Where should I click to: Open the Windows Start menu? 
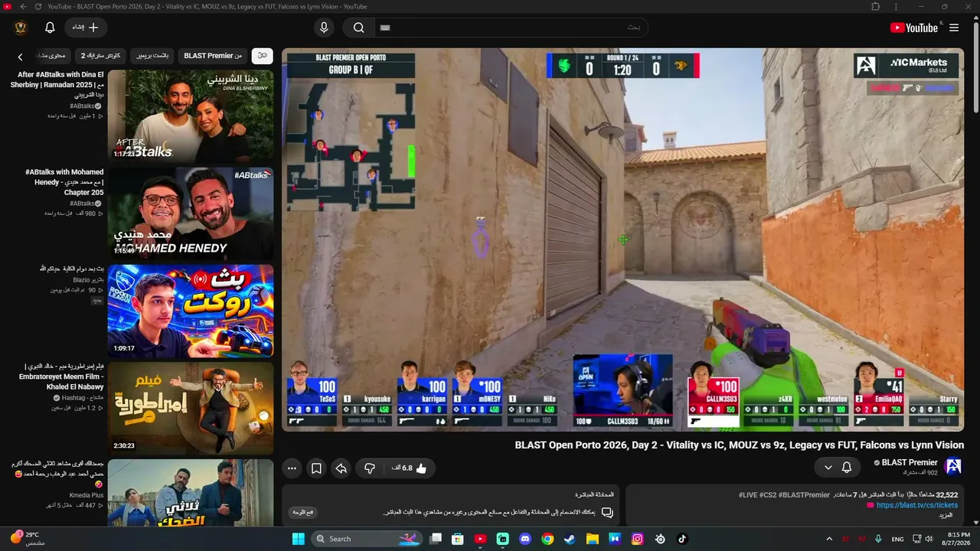(298, 539)
